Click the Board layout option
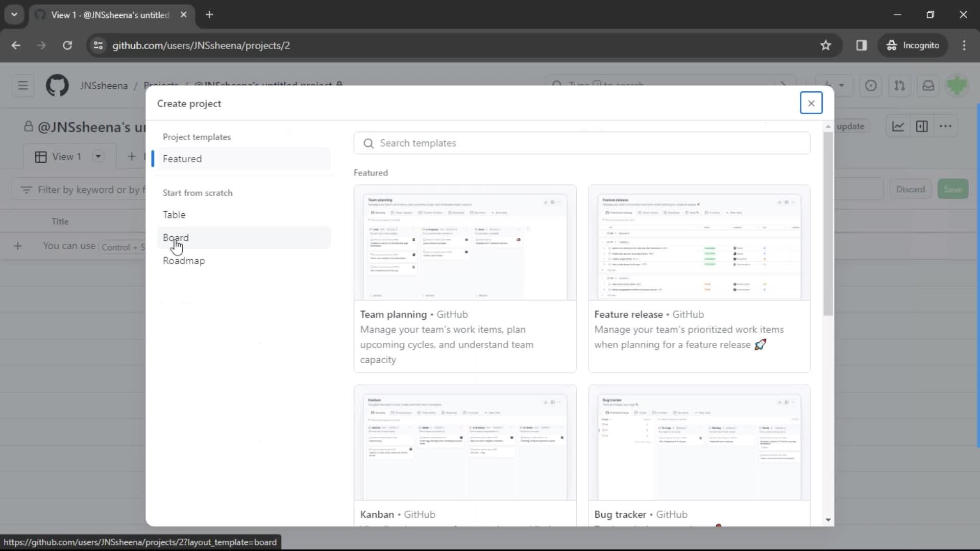Image resolution: width=980 pixels, height=551 pixels. coord(176,237)
